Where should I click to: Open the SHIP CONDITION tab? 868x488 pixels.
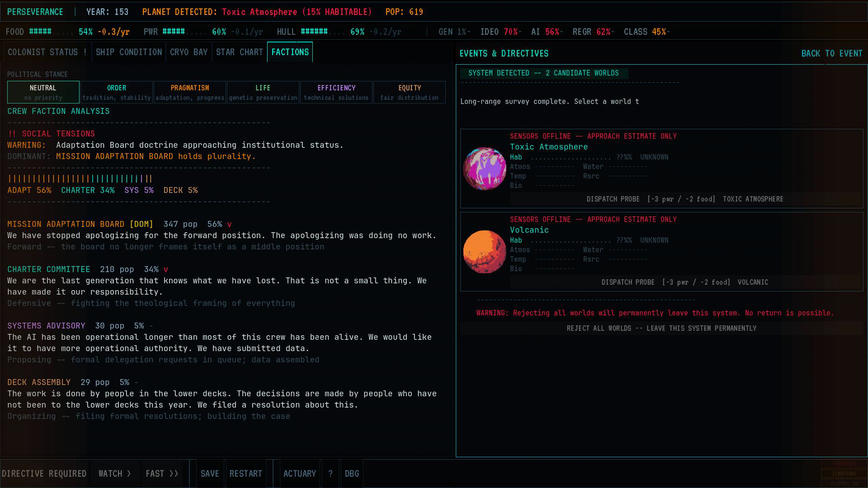129,52
